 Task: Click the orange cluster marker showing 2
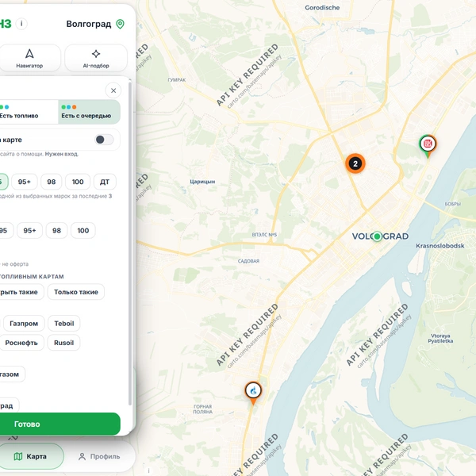click(355, 163)
